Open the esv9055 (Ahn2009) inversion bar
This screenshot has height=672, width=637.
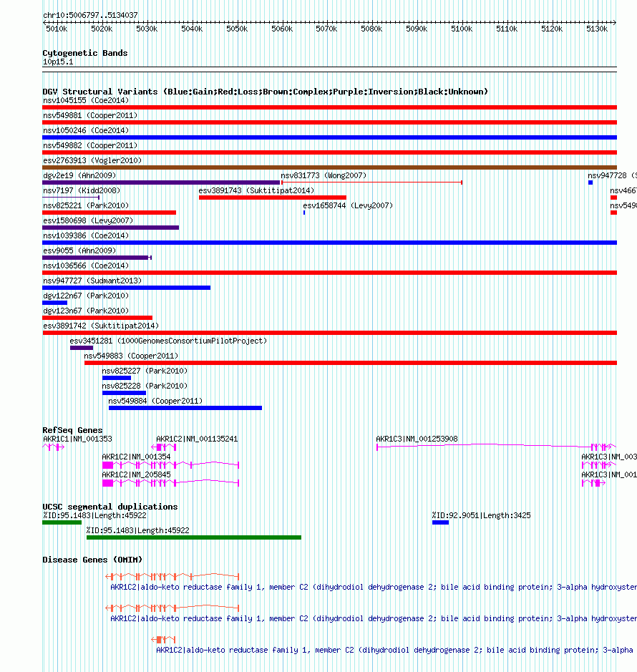[97, 258]
